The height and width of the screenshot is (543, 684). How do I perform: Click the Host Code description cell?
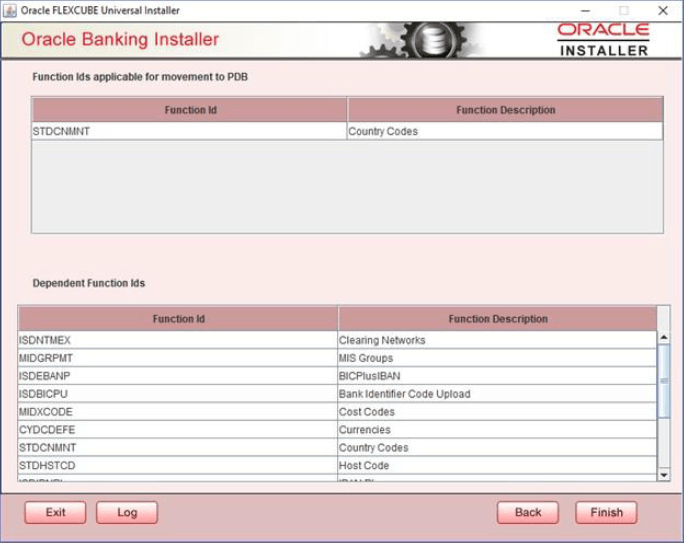point(497,465)
